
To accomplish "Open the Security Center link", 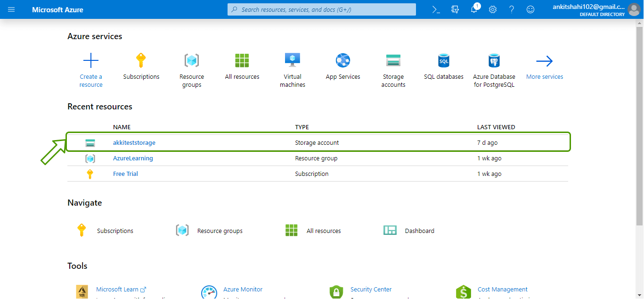I will click(371, 290).
